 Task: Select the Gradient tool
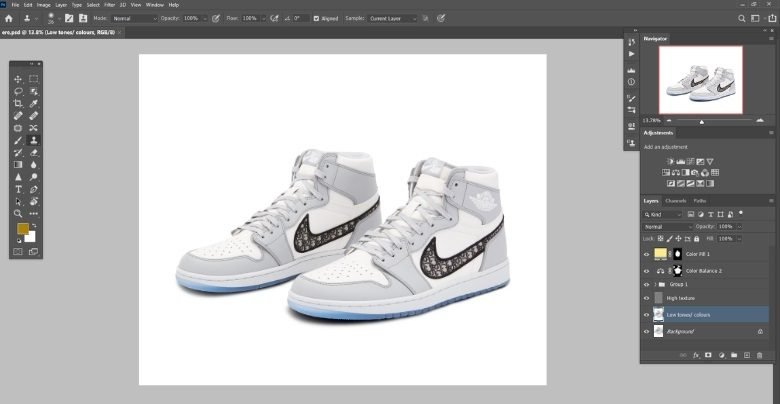pyautogui.click(x=18, y=165)
